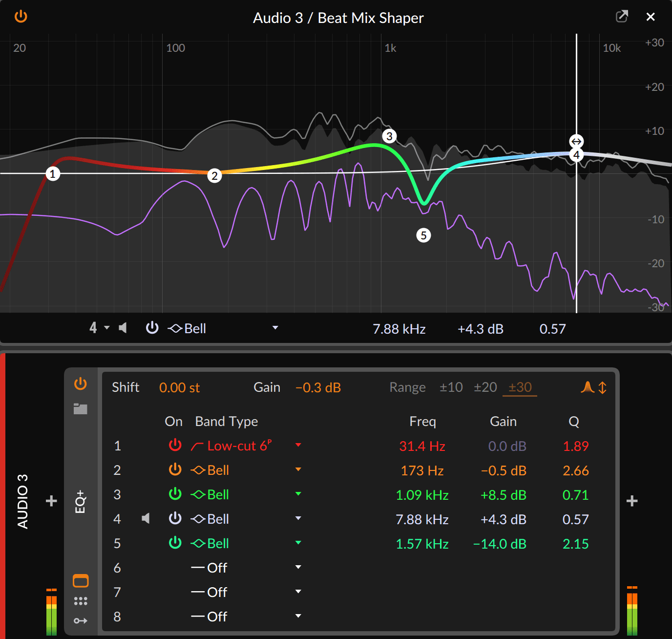
Task: Expand the band type selector for band 6
Action: click(x=298, y=567)
